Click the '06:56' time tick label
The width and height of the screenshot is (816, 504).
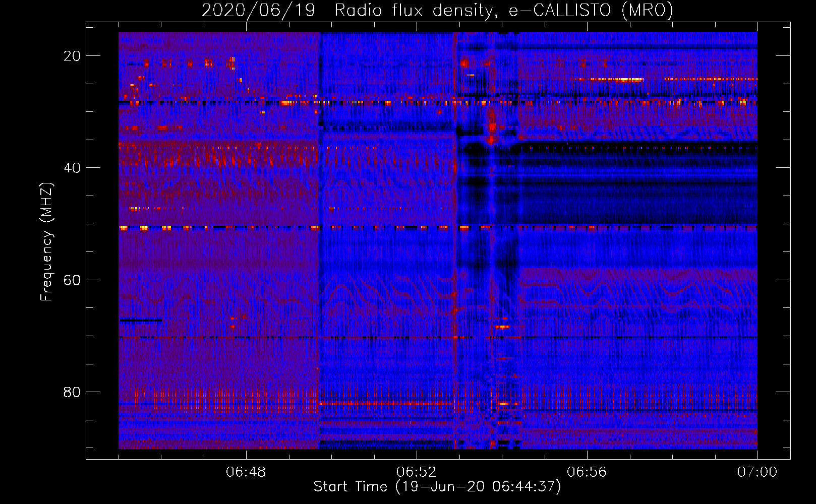[x=587, y=472]
